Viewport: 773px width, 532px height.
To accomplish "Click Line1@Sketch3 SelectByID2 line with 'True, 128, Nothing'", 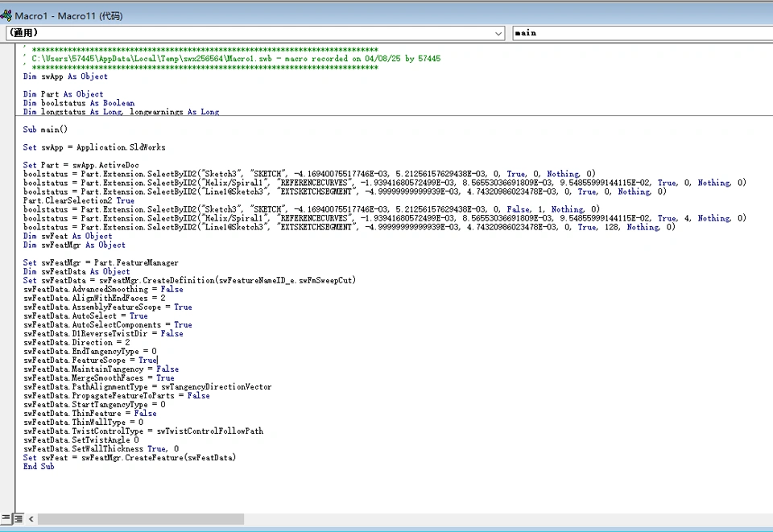I will pyautogui.click(x=349, y=227).
